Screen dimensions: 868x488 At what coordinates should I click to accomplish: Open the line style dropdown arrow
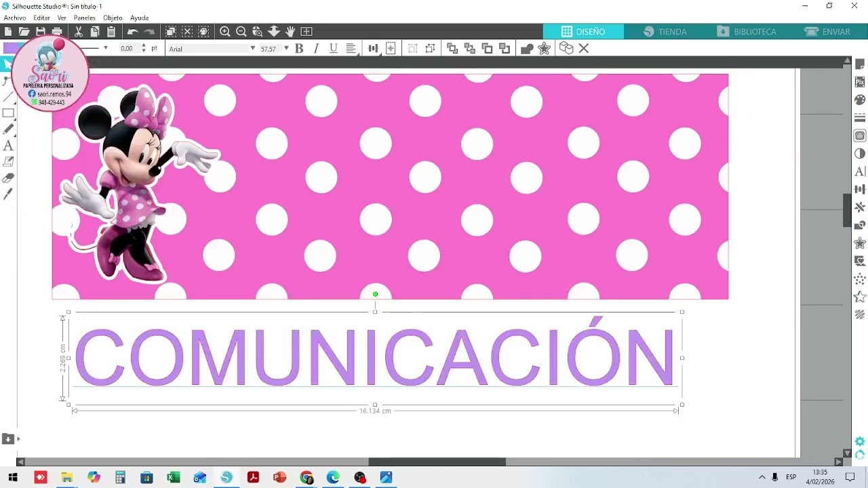(x=105, y=48)
